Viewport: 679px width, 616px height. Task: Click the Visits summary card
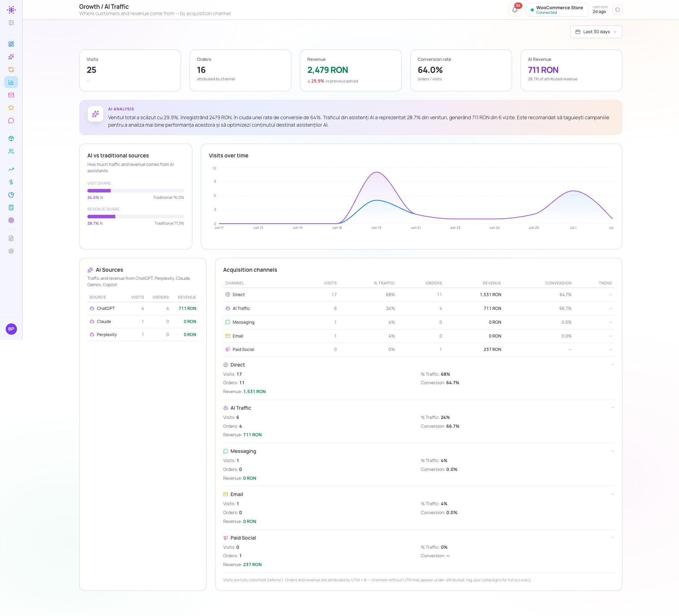[130, 70]
